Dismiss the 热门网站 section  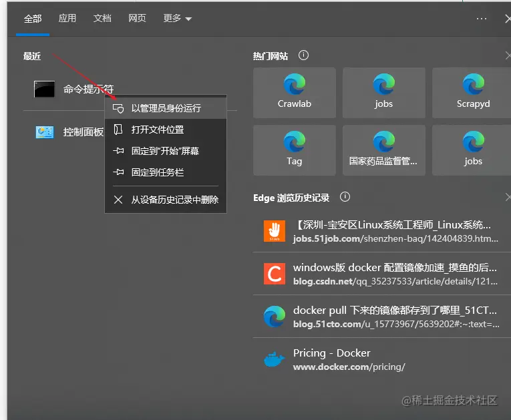508,55
